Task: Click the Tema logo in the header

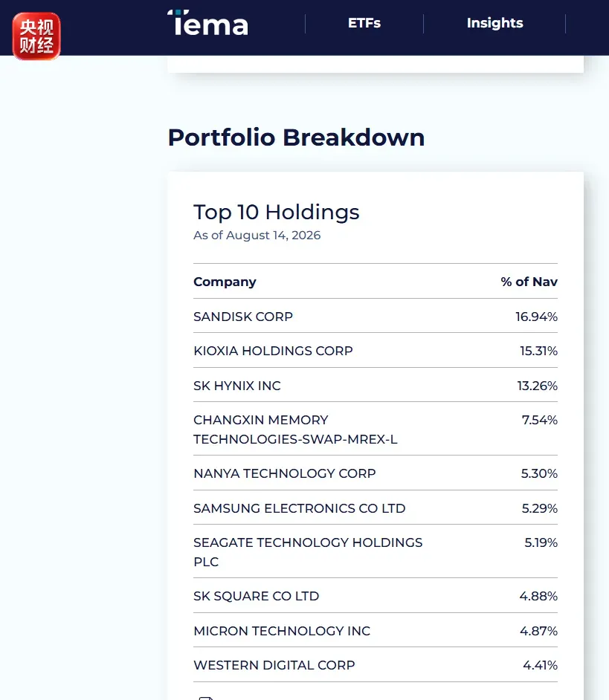Action: 207,23
